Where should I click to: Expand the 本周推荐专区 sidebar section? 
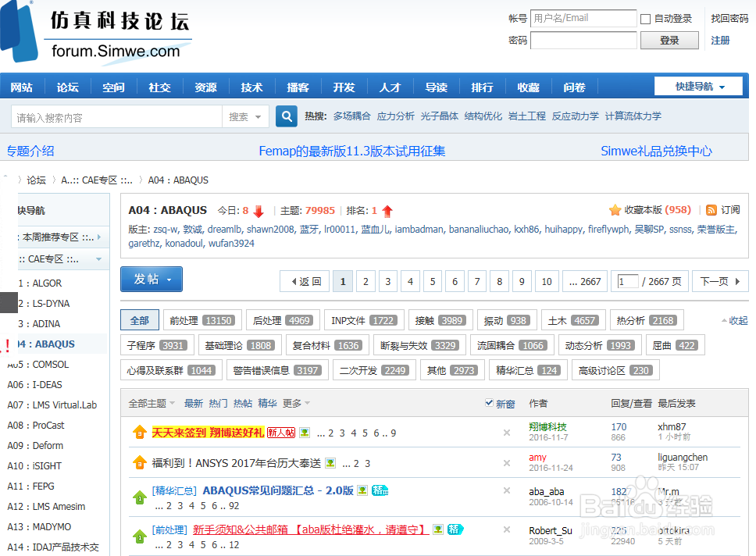pos(99,237)
